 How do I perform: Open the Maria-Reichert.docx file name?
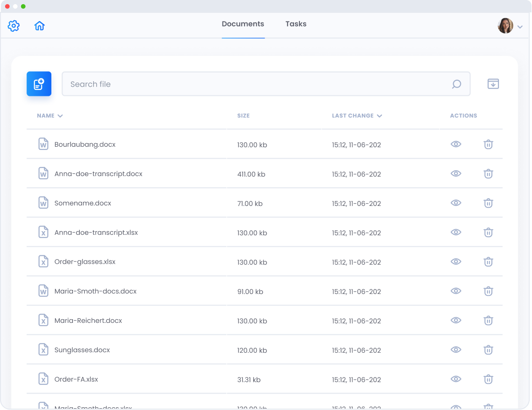(x=88, y=321)
